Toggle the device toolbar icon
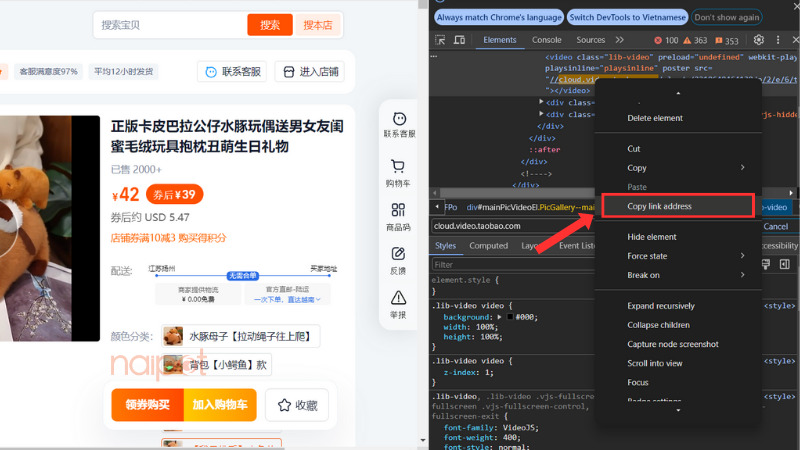Screen dimensions: 800x450 tap(459, 40)
